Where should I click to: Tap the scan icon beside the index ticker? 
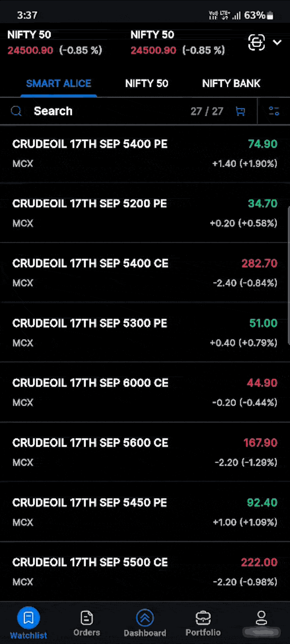pos(256,43)
